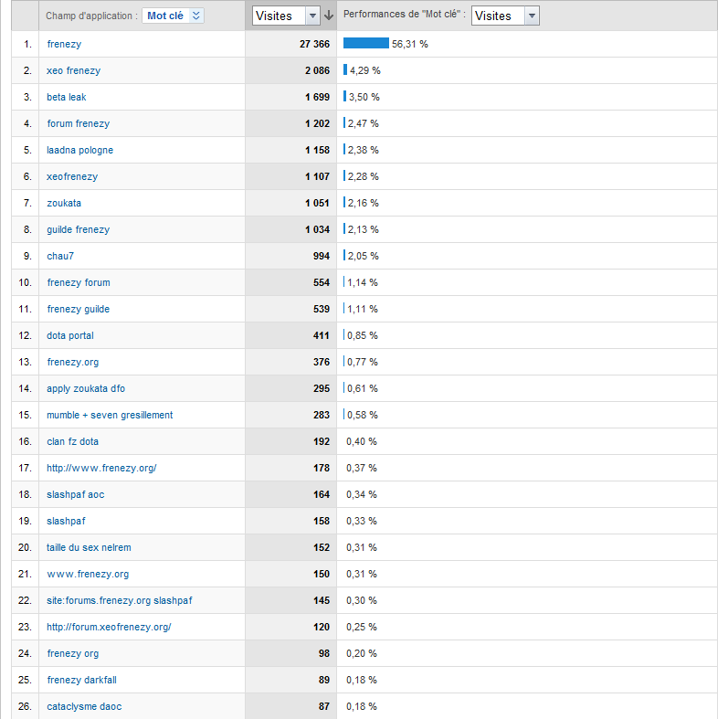728x719 pixels.
Task: Open the 'forum frenezy' keyword
Action: [79, 123]
